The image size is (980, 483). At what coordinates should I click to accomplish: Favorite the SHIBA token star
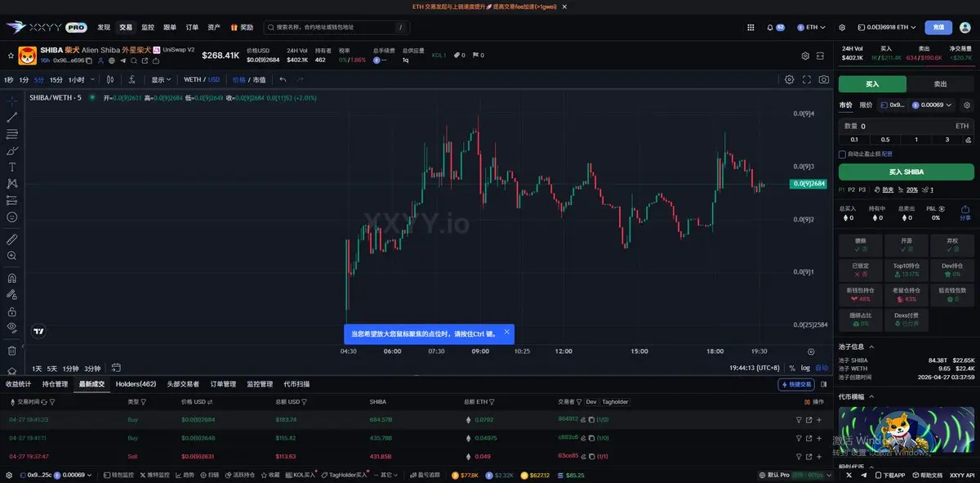point(10,56)
